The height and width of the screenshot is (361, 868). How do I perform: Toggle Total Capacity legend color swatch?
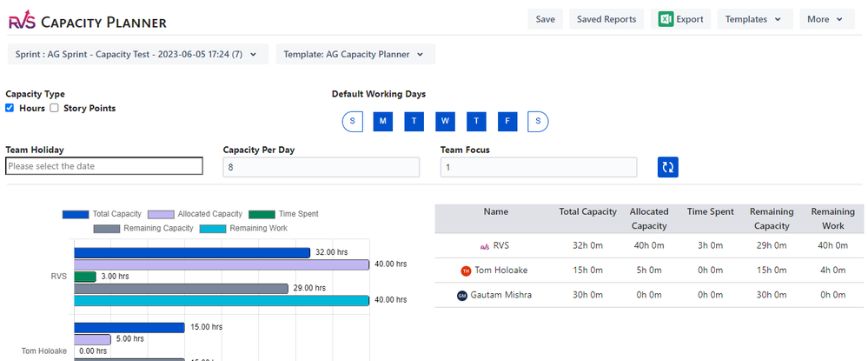tap(76, 214)
